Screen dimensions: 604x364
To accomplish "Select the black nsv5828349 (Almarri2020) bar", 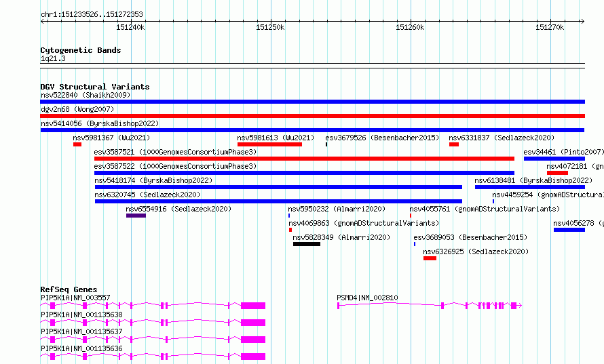I will (x=307, y=244).
